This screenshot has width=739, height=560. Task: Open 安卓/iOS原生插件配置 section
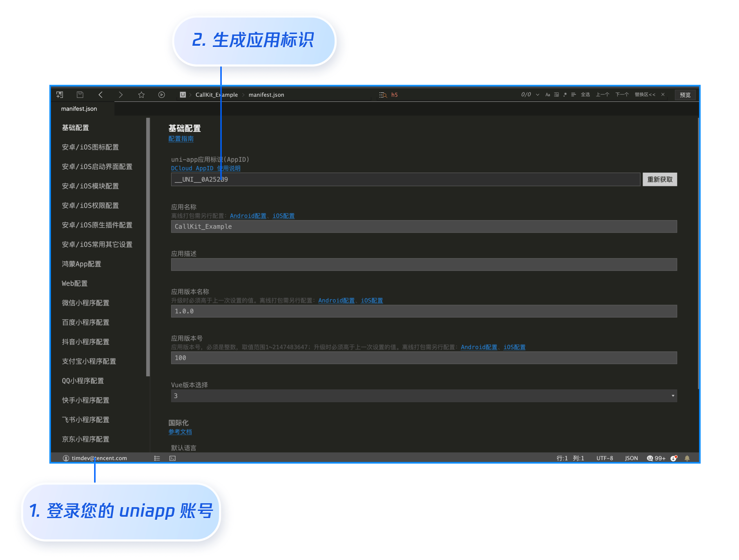pos(97,225)
